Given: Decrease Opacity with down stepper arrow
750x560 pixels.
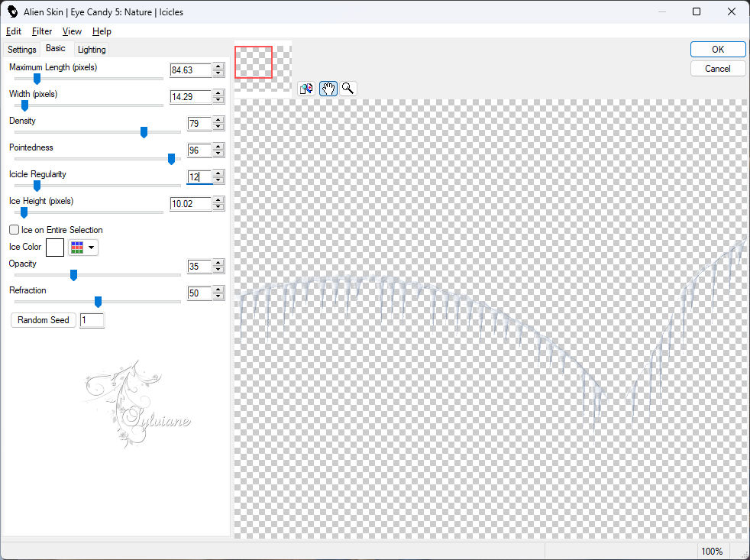Looking at the screenshot, I should [x=218, y=270].
